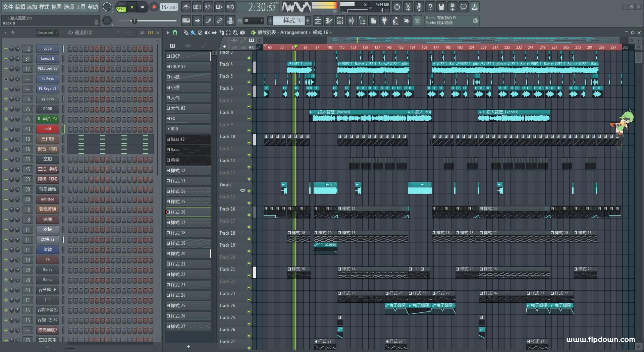Open the 文件 menu

coord(8,7)
